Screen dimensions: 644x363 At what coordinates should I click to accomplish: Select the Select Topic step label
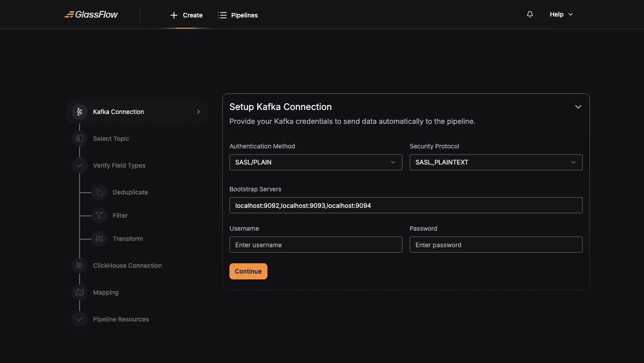point(111,139)
